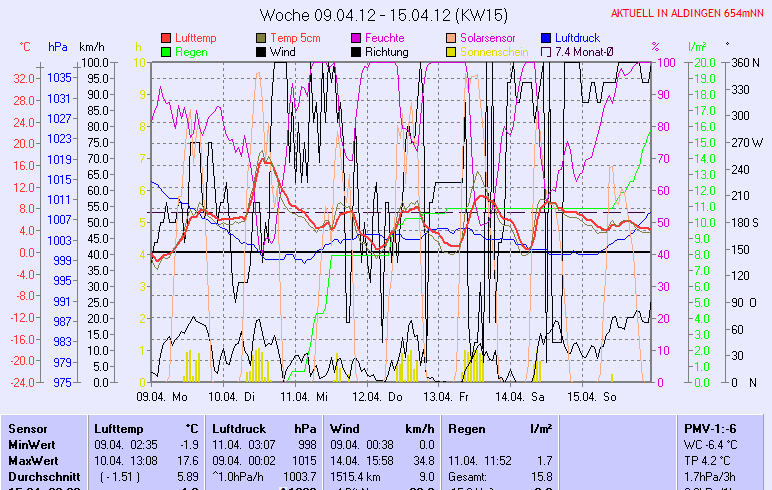This screenshot has height=490, width=772.
Task: Click the red Lufttemp legend square
Action: [166, 38]
